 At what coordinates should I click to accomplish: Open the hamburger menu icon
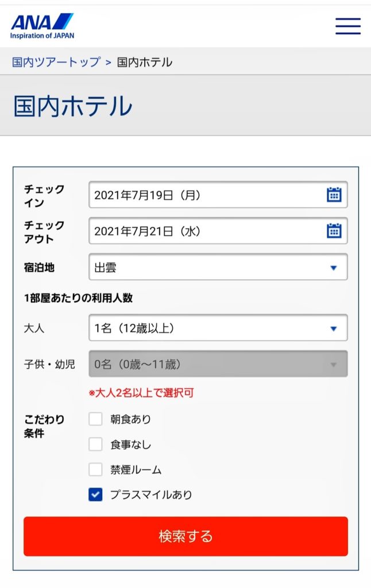(x=348, y=26)
